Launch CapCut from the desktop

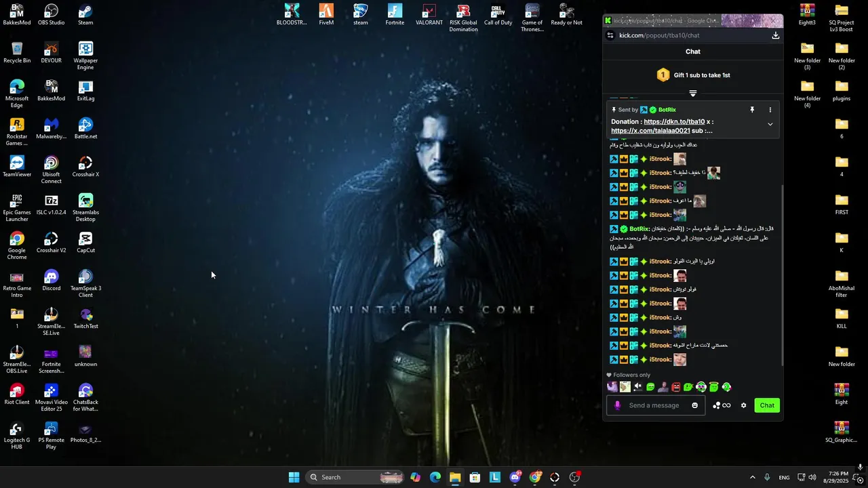(85, 243)
